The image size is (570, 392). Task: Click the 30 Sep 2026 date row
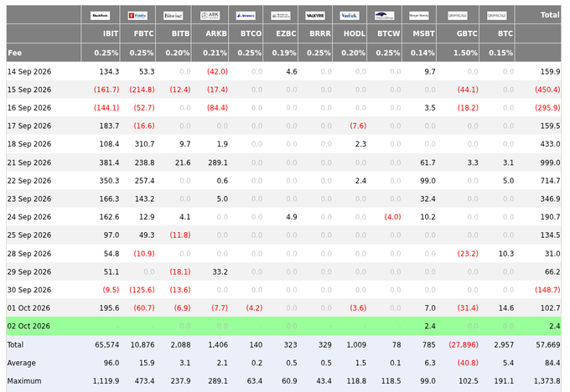click(x=29, y=291)
